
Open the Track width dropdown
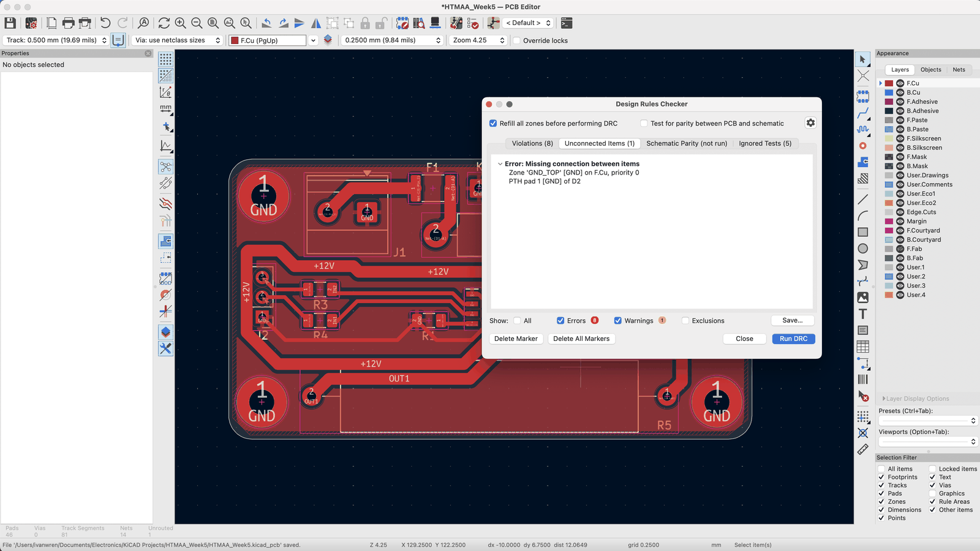point(56,40)
